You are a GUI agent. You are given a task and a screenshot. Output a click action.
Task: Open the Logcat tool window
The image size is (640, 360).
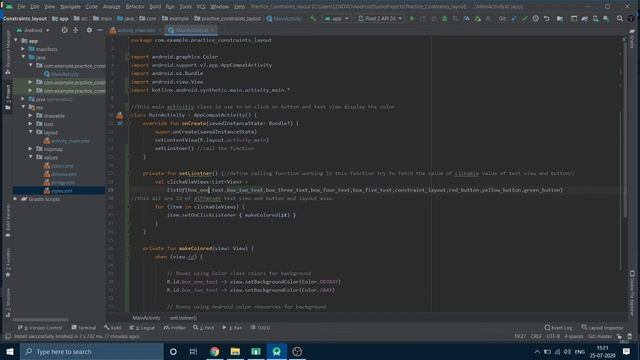[142, 328]
